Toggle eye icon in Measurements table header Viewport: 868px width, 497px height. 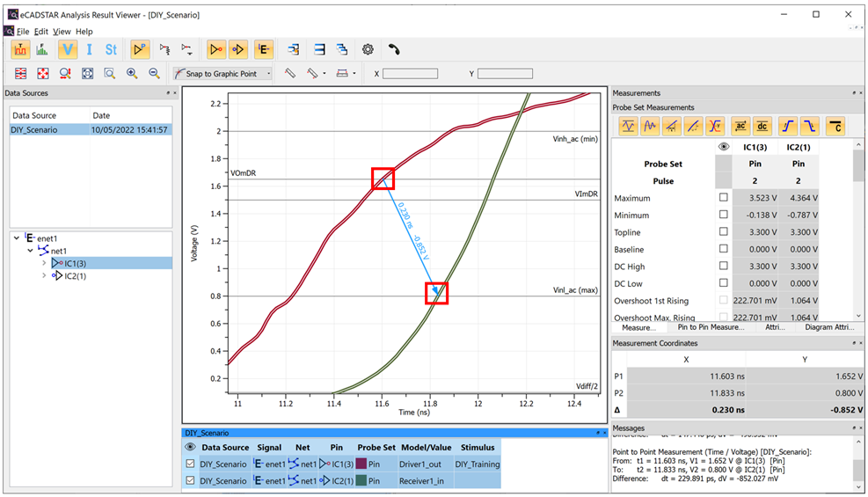coord(724,147)
